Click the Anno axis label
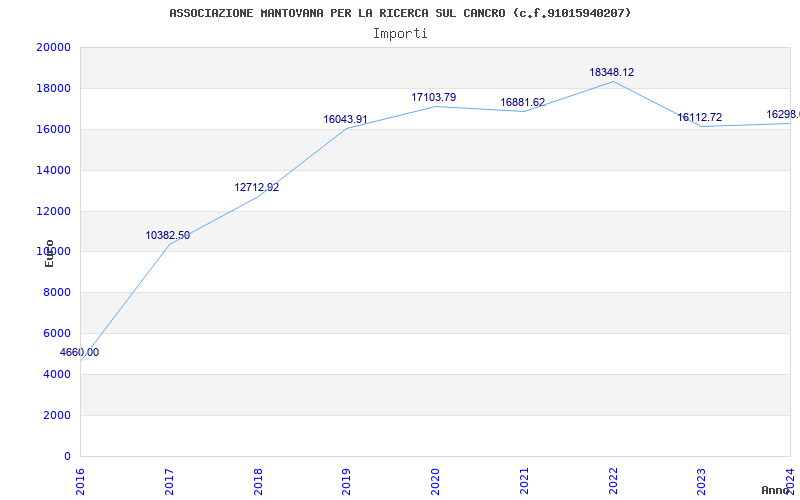 [776, 490]
